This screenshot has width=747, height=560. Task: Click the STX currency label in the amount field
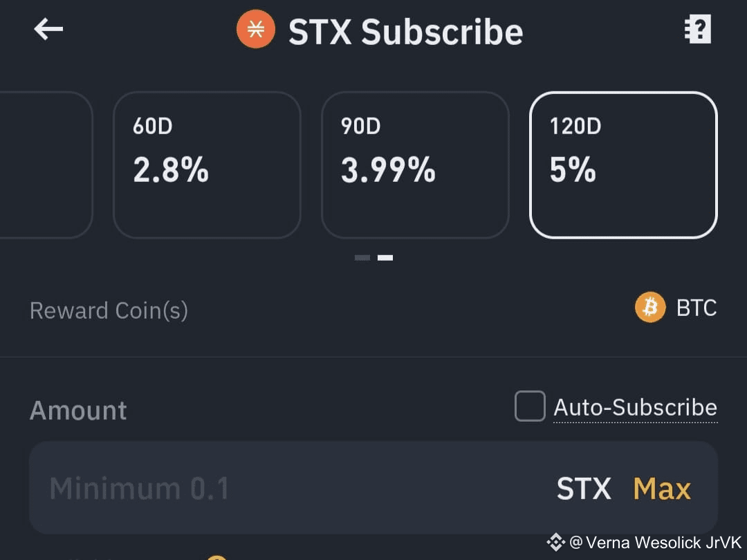coord(584,489)
